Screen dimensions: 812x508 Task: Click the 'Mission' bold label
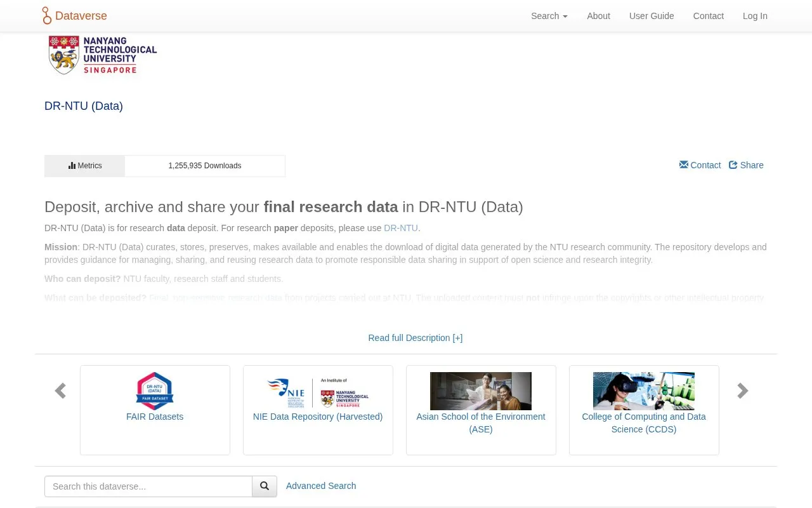click(61, 247)
